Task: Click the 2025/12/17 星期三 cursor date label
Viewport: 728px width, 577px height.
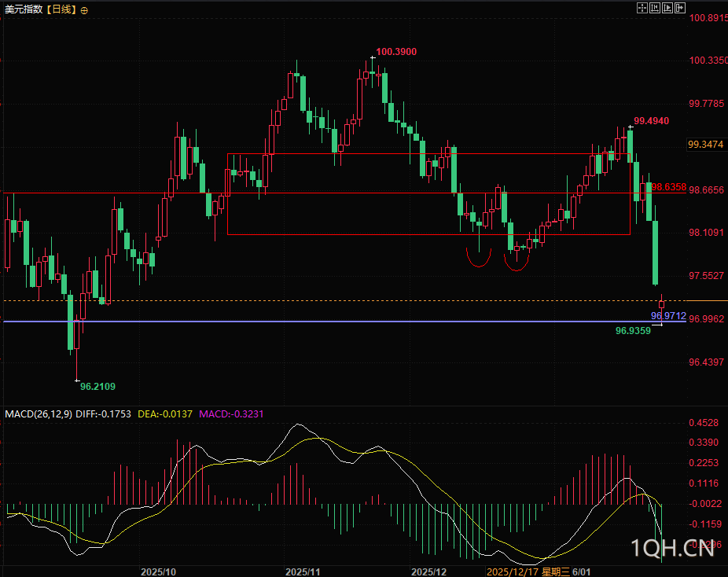Action: (528, 572)
